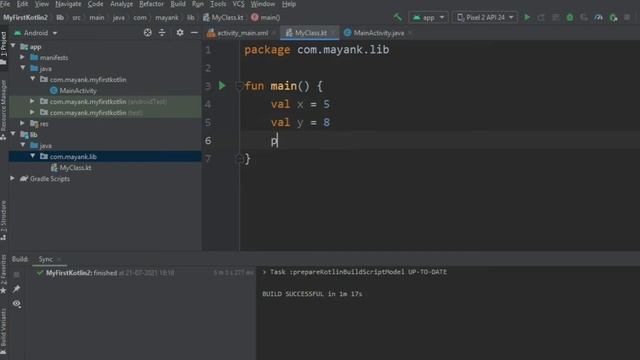Image resolution: width=640 pixels, height=360 pixels.
Task: Open the Code menu
Action: pos(96,4)
